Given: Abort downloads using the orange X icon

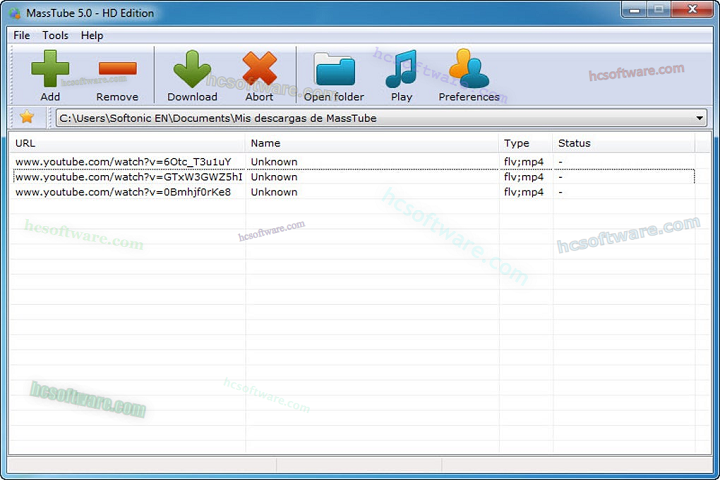Looking at the screenshot, I should (259, 69).
